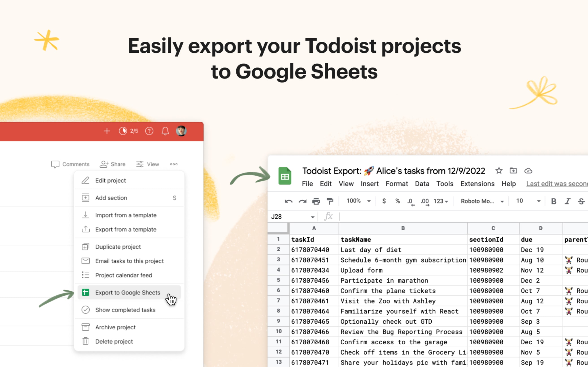Toggle bold formatting in spreadsheet toolbar

coord(553,201)
